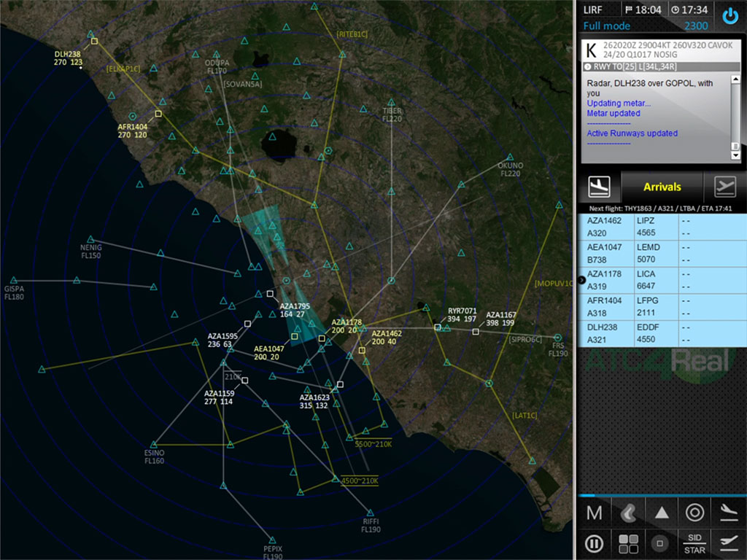747x560 pixels.
Task: Click the blue power button
Action: [730, 17]
